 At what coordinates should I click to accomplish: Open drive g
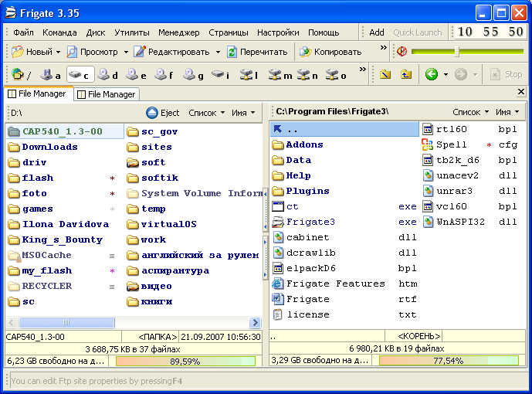click(x=193, y=74)
